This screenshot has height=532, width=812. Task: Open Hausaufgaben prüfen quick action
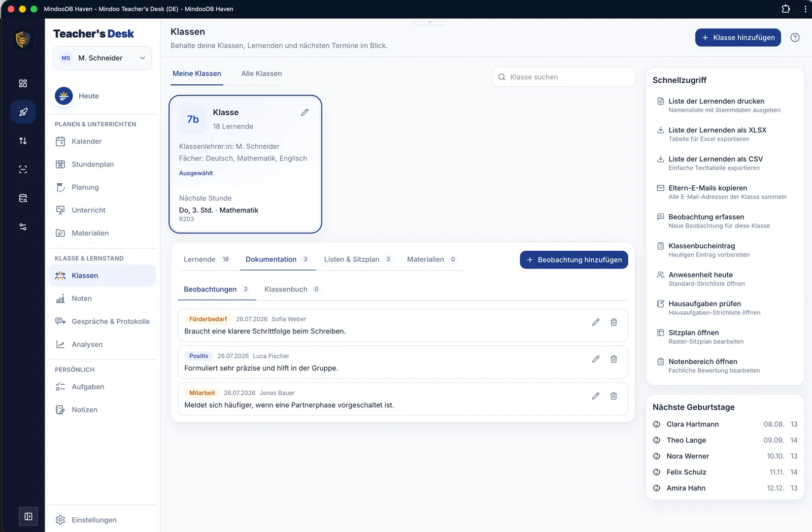725,308
